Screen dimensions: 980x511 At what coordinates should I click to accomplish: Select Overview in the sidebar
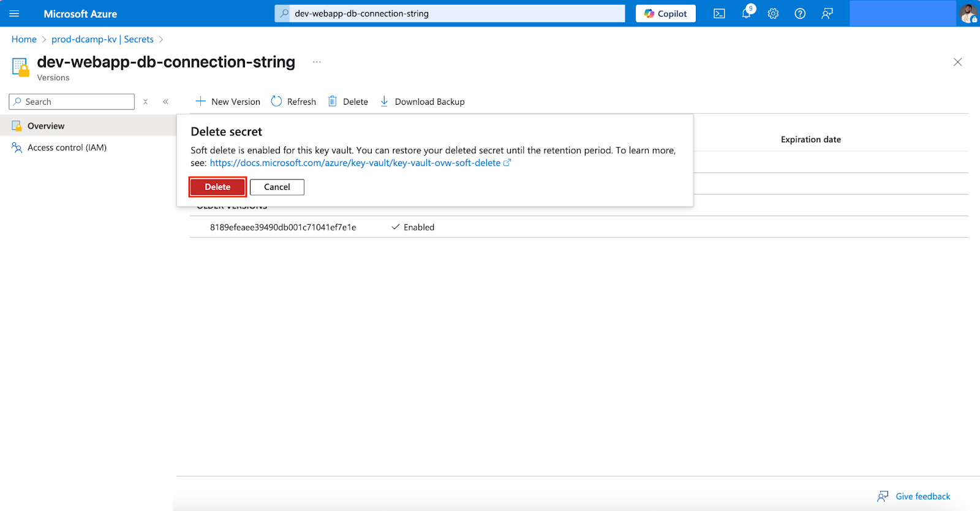tap(88, 126)
